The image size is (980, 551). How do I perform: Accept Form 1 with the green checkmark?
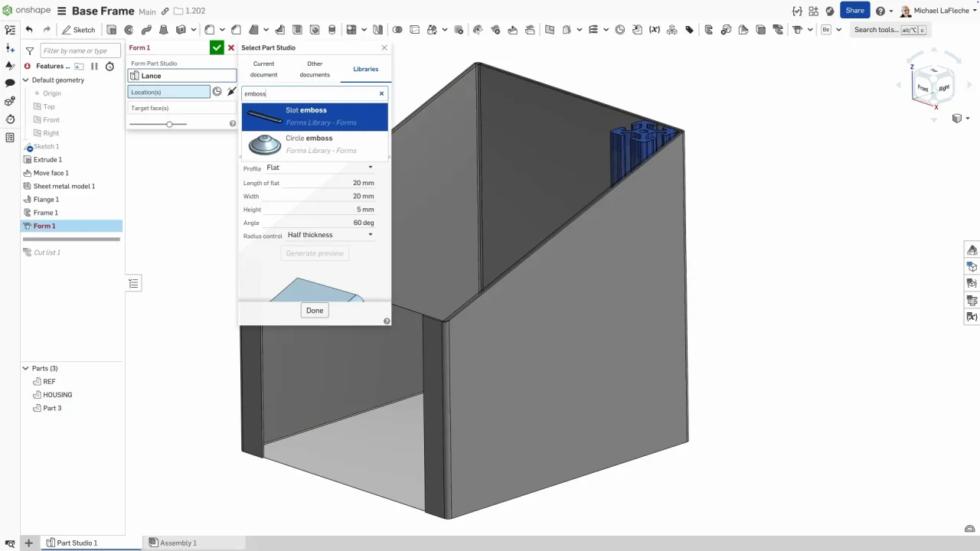pos(217,47)
